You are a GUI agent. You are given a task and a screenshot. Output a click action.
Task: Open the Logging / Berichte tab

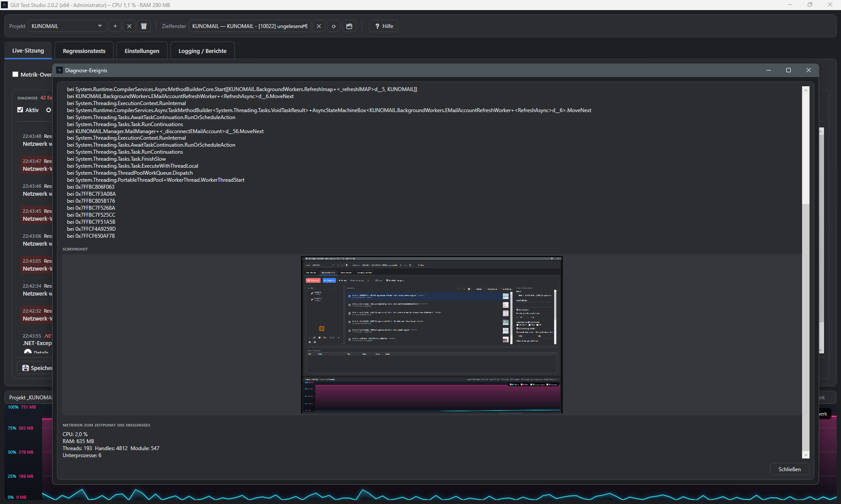pyautogui.click(x=202, y=51)
